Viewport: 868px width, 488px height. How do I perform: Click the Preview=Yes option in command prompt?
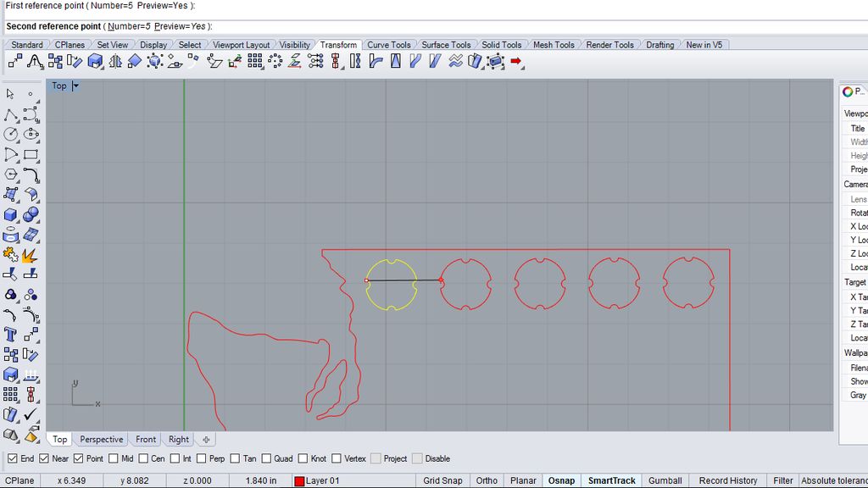180,26
